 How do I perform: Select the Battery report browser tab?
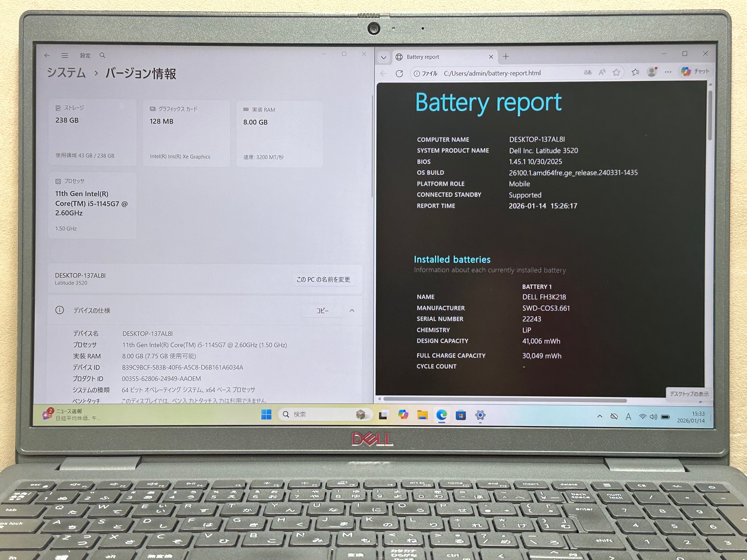coord(439,57)
